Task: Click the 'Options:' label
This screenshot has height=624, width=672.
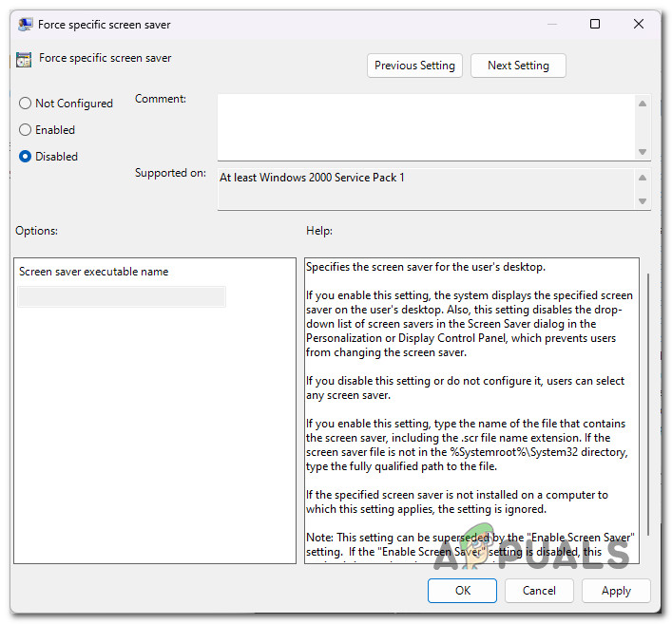Action: click(36, 231)
